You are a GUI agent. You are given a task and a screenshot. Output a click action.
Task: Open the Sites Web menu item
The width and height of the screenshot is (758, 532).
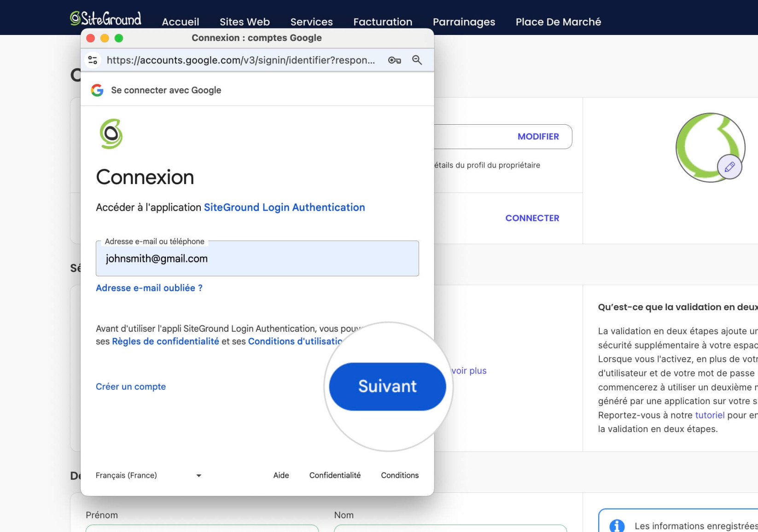click(245, 22)
